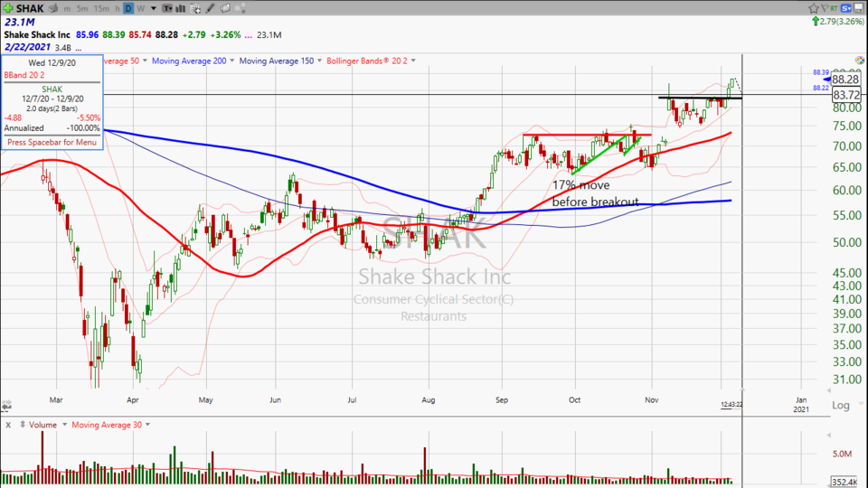This screenshot has width=868, height=488.
Task: Open the Bollinger Bands 20 2 dropdown
Action: [x=413, y=61]
